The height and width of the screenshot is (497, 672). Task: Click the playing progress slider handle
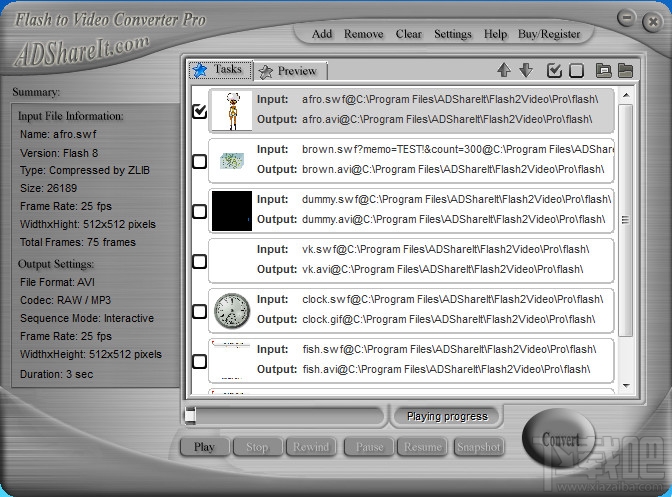[190, 416]
